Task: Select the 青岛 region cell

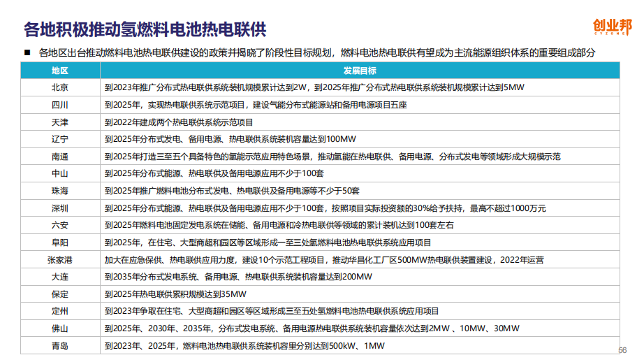Action: coord(60,346)
